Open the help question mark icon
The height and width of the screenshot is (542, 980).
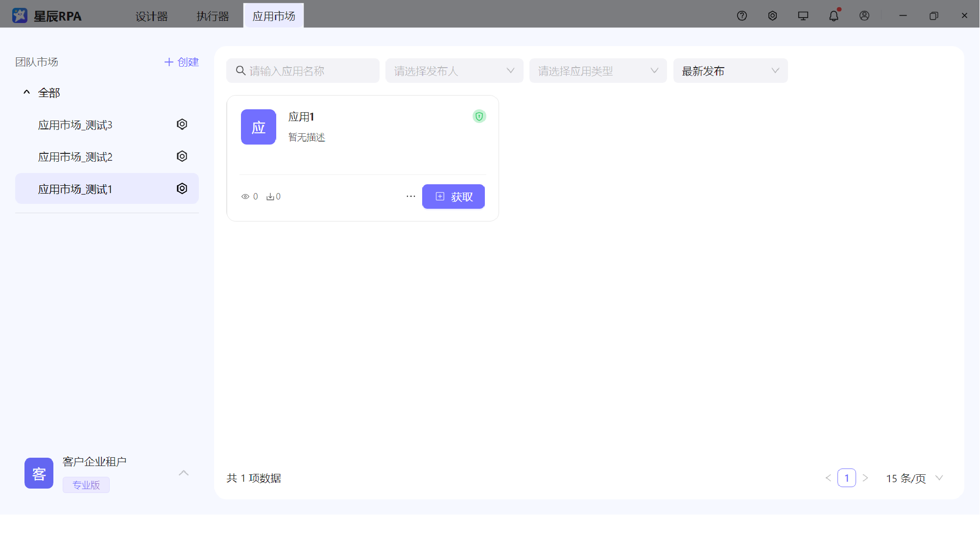741,16
